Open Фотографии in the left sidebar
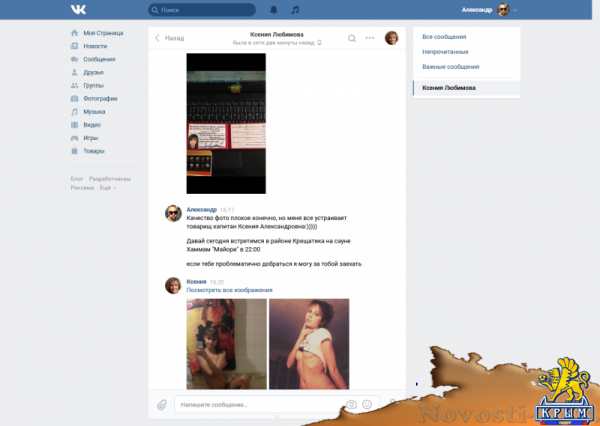Viewport: 600px width, 426px height. (100, 99)
